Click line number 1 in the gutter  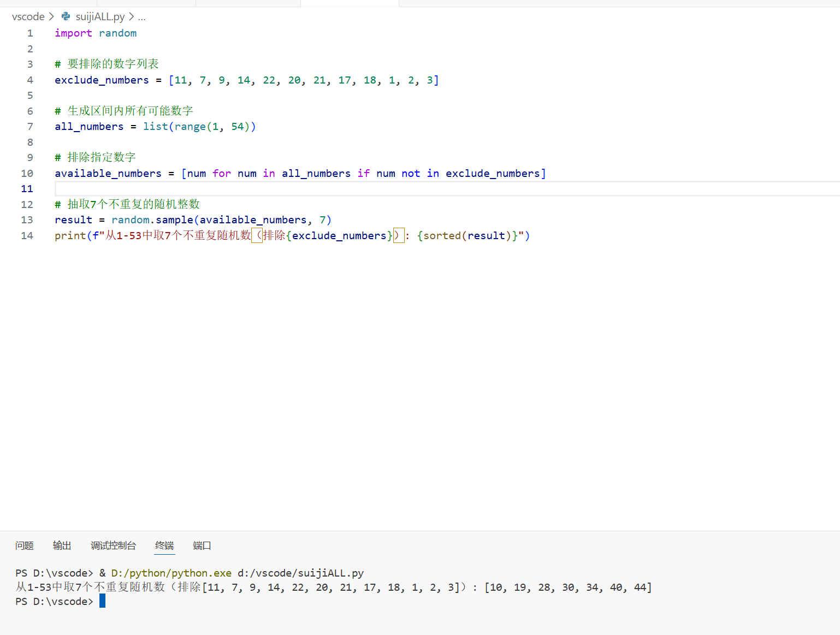click(30, 33)
